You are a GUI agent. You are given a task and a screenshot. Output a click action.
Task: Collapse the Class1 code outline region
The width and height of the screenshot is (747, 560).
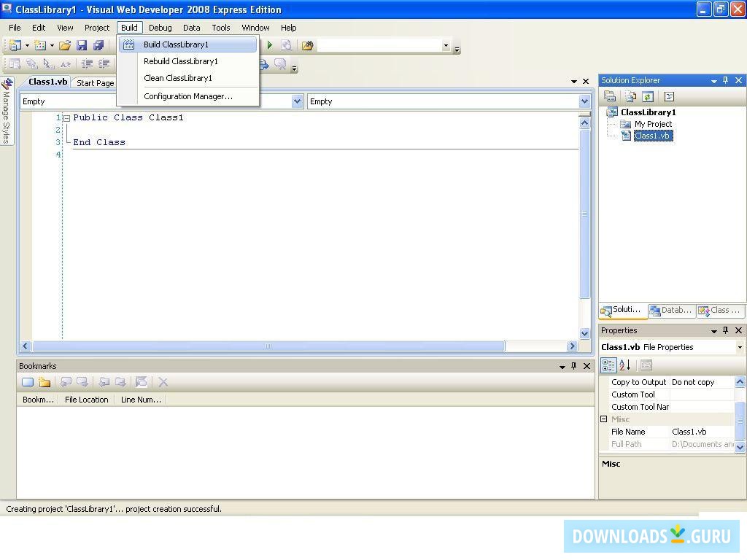(x=67, y=118)
